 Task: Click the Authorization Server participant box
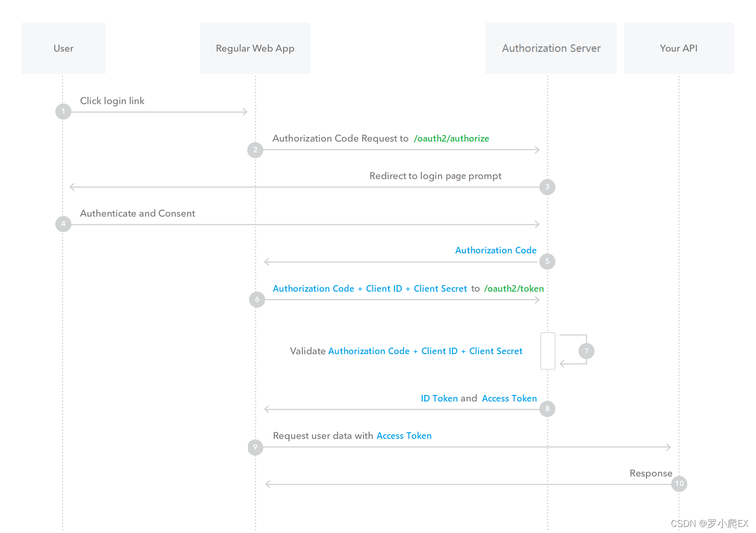click(551, 48)
